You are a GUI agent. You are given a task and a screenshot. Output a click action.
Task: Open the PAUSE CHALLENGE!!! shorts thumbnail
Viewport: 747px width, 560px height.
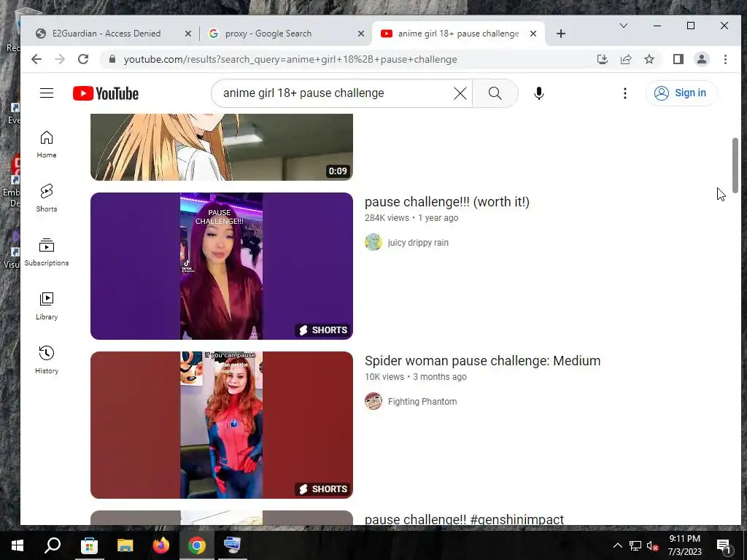point(222,265)
